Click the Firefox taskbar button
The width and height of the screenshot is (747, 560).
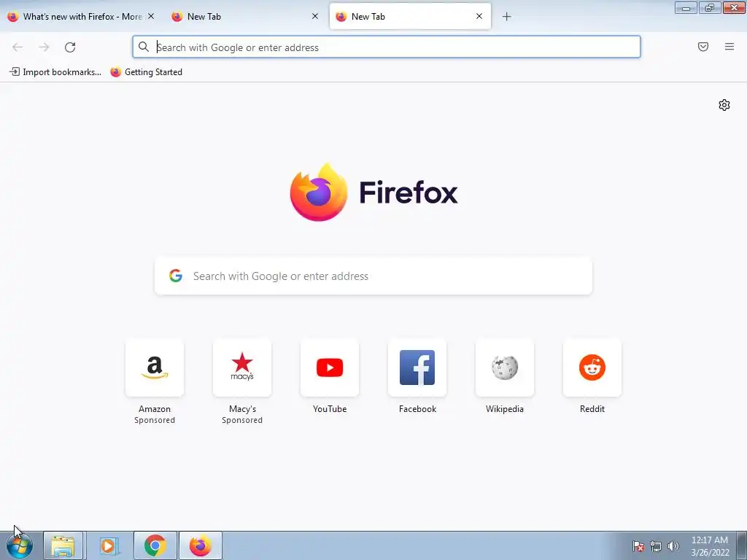click(201, 545)
